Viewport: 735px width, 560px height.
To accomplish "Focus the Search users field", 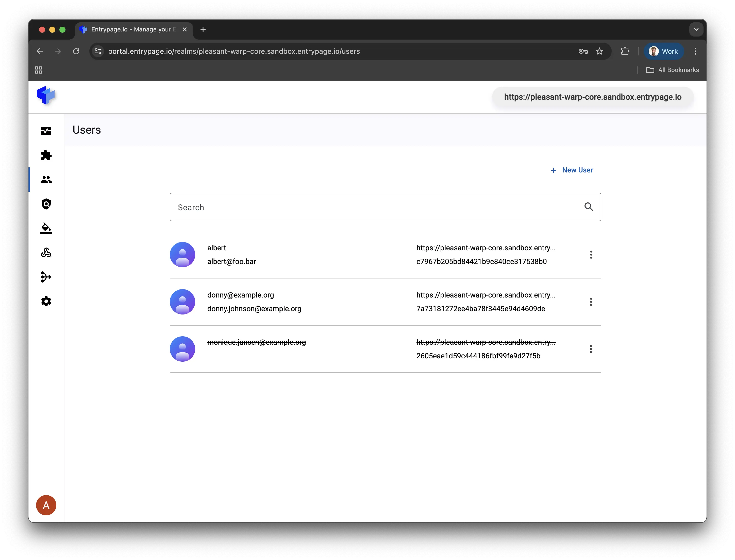I will (x=385, y=207).
